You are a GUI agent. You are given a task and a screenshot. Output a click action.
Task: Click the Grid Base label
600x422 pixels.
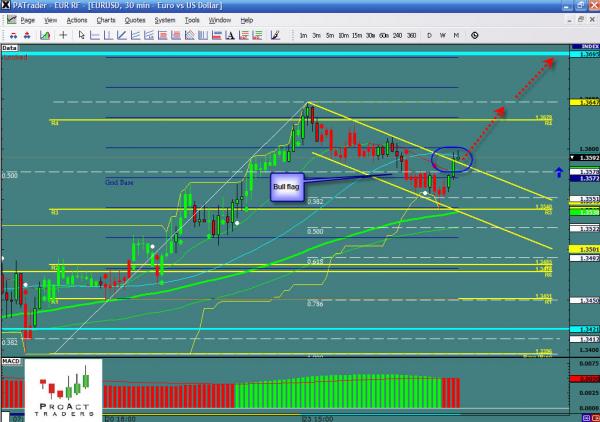[x=119, y=182]
